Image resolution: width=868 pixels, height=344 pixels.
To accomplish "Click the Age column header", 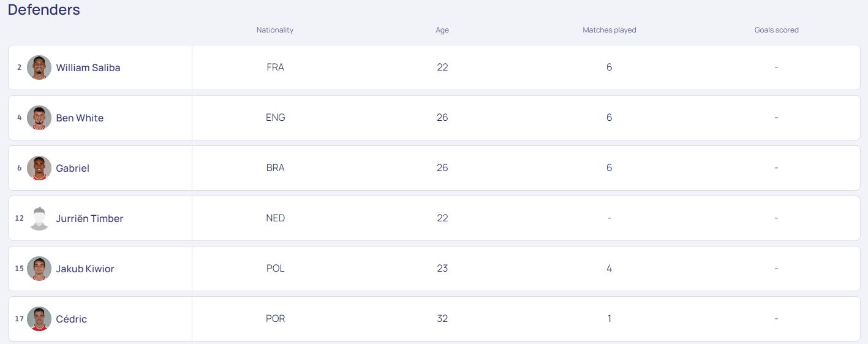I will click(x=442, y=30).
